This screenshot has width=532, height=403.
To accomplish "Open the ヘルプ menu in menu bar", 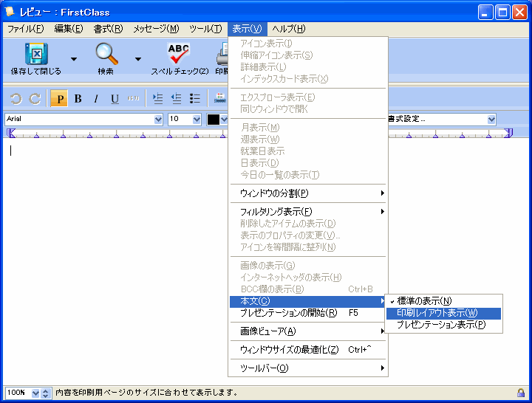I will pyautogui.click(x=288, y=29).
